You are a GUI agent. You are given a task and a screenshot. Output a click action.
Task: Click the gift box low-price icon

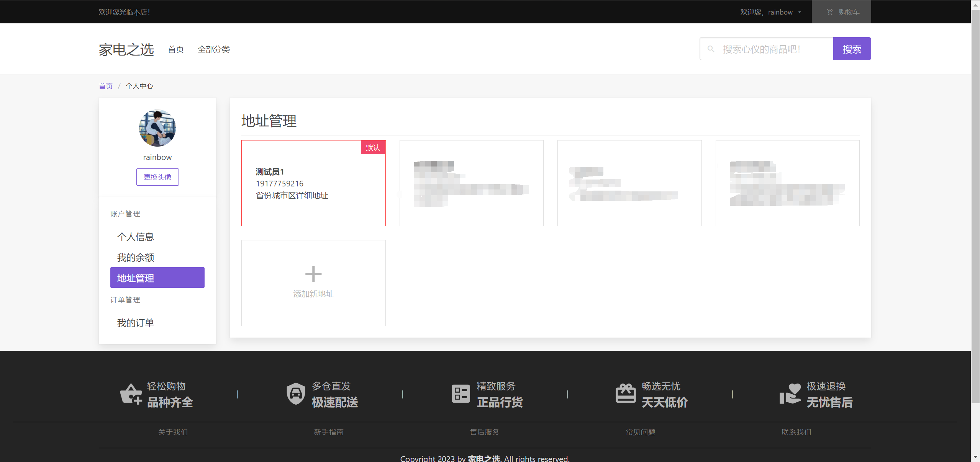pyautogui.click(x=625, y=394)
